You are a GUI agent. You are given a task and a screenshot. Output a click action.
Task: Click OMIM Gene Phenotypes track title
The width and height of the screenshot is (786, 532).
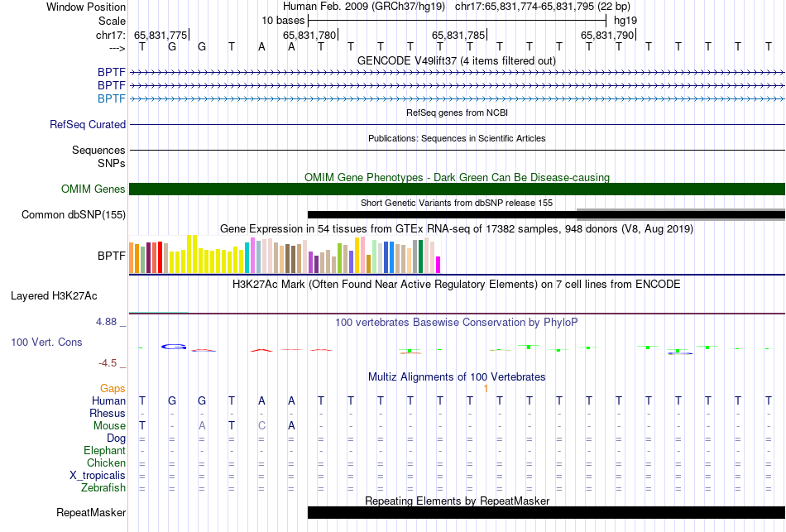[x=457, y=178]
